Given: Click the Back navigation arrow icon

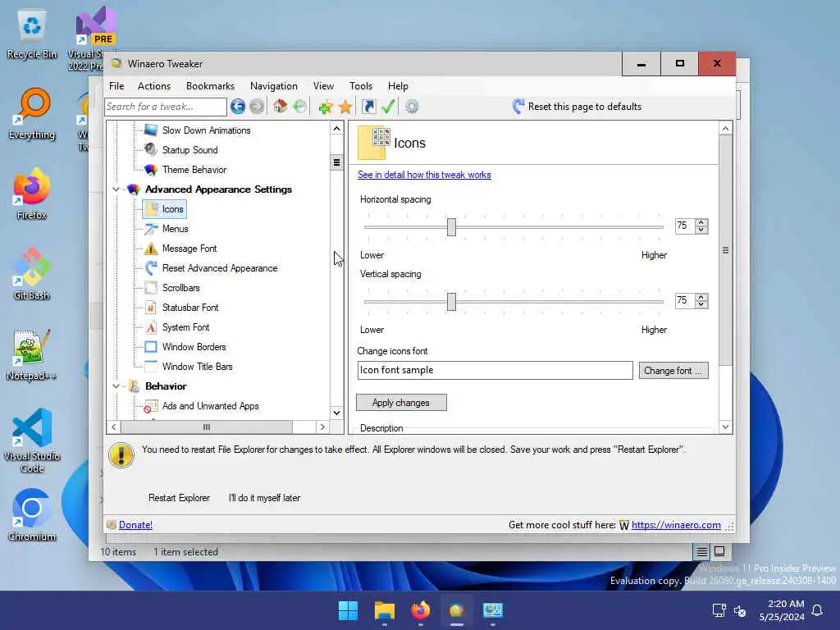Looking at the screenshot, I should click(238, 107).
